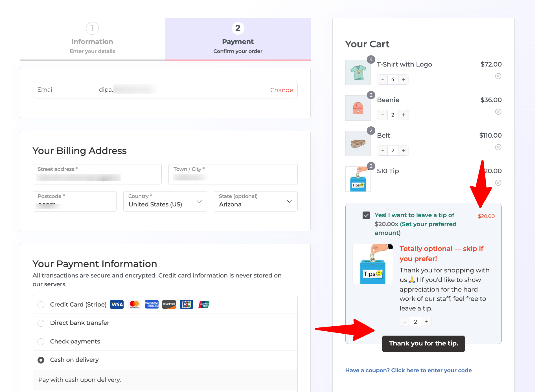Click the JCB card icon
The width and height of the screenshot is (535, 392).
click(x=187, y=305)
